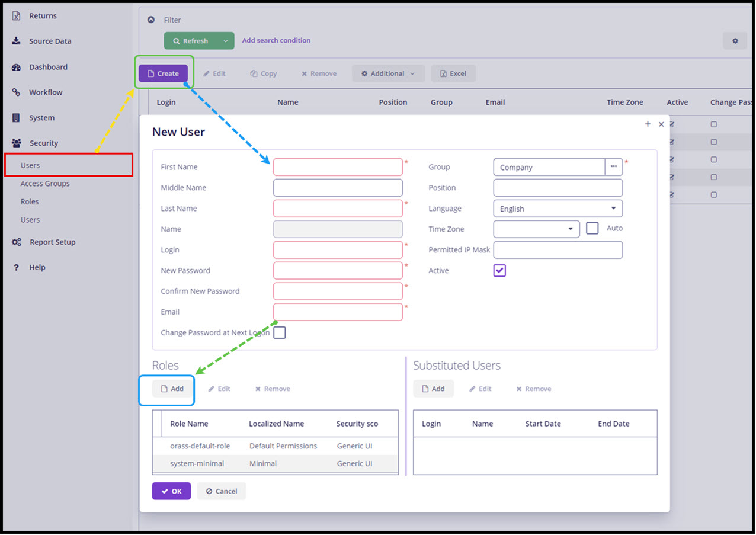Open the Workflow sidebar section
The height and width of the screenshot is (535, 756).
coord(45,92)
